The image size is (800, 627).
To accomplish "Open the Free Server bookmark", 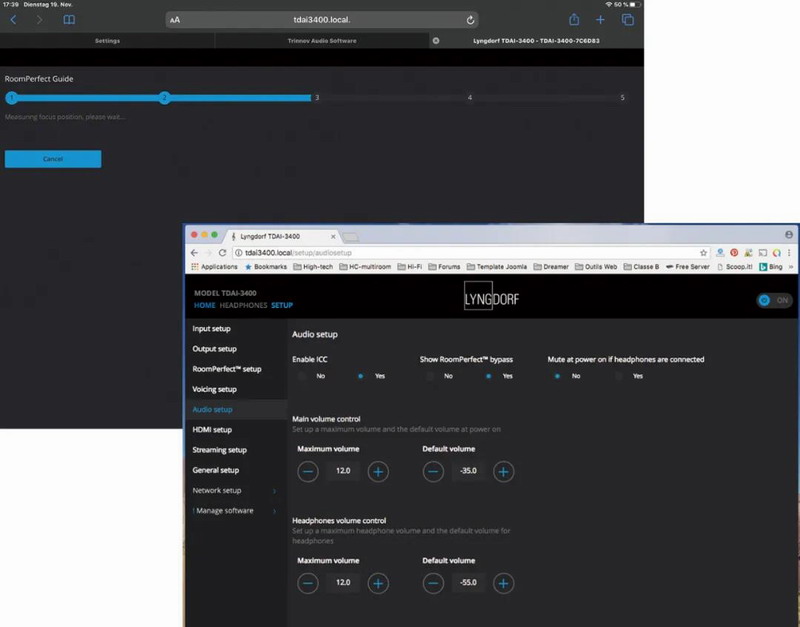I will pyautogui.click(x=687, y=267).
